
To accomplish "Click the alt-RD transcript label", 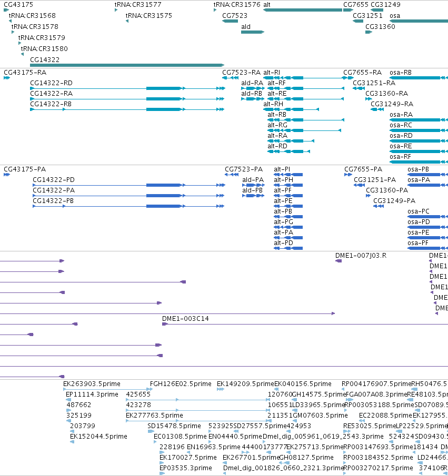I will pyautogui.click(x=277, y=146).
